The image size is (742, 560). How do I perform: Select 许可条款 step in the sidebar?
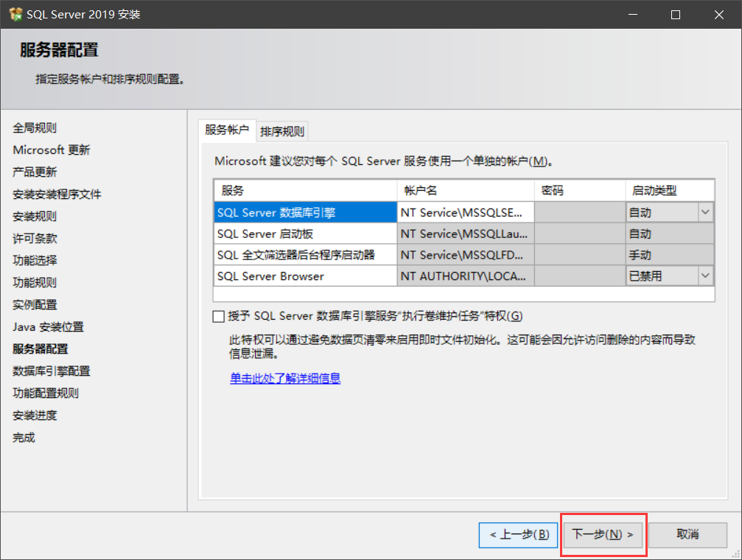pos(35,238)
